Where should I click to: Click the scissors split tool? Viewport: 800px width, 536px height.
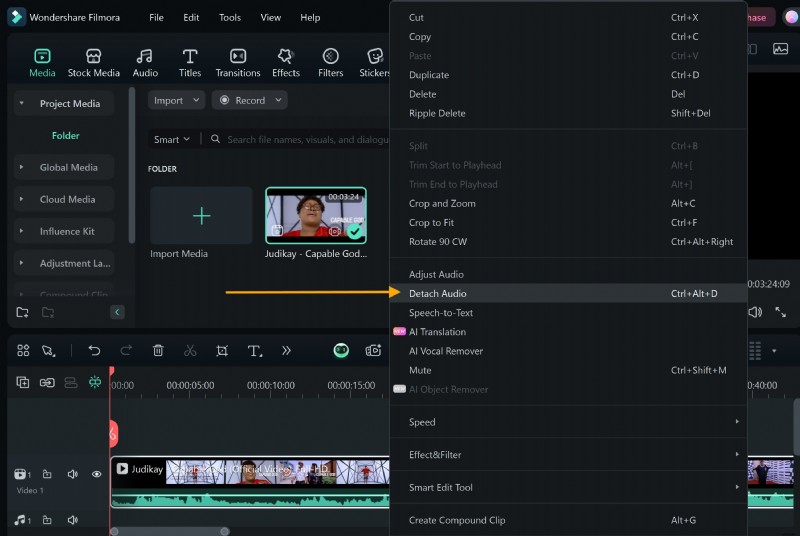190,350
